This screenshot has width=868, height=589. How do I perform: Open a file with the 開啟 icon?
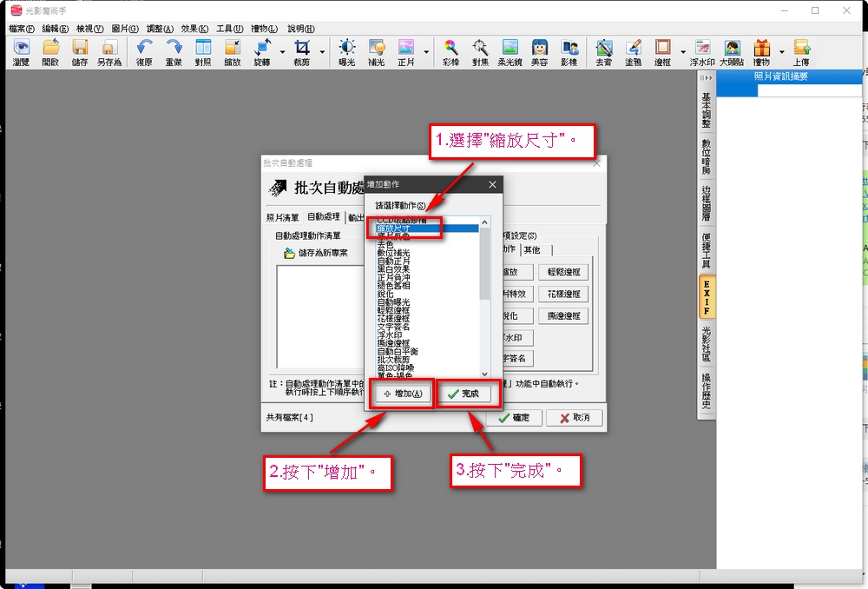50,52
